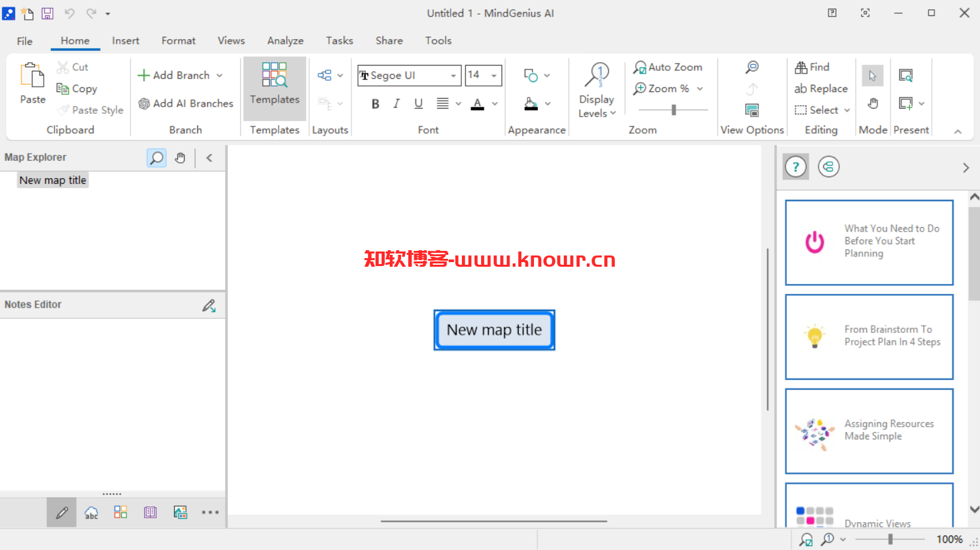Collapse the right side panel with the arrow

tap(966, 168)
